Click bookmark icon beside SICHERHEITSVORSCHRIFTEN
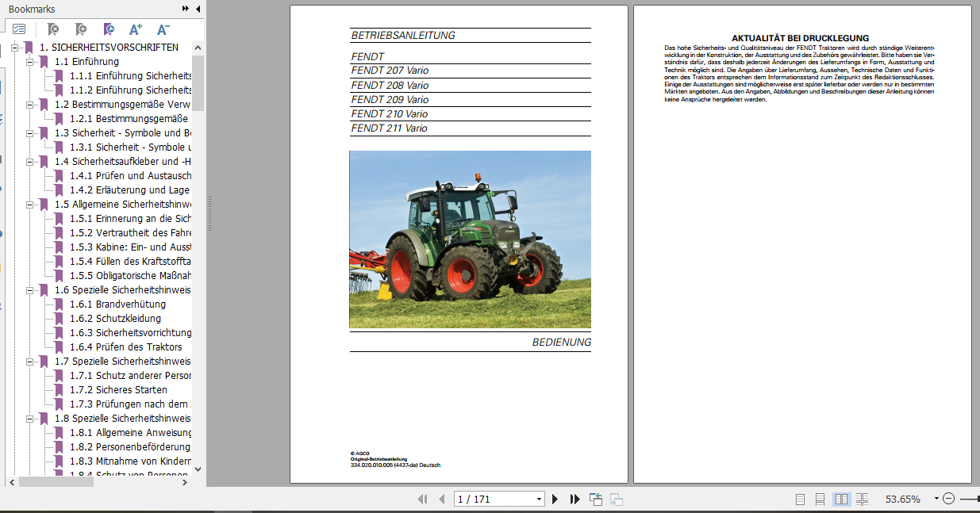The image size is (980, 513). coord(29,48)
